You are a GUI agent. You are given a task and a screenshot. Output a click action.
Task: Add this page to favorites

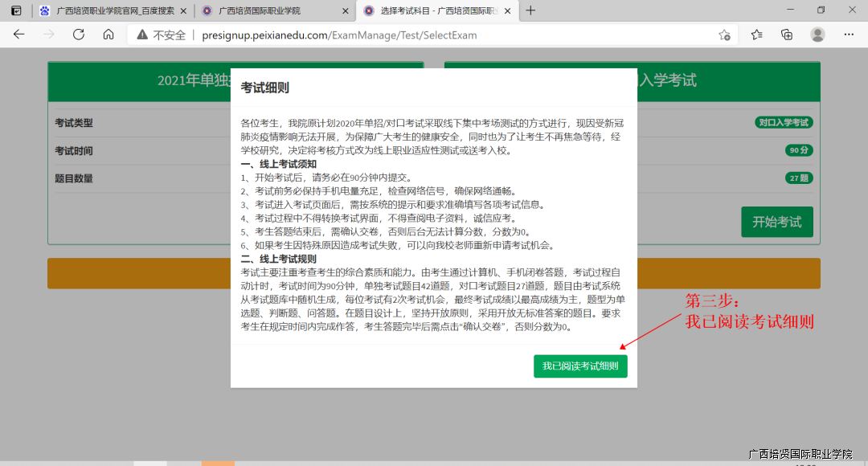(724, 35)
